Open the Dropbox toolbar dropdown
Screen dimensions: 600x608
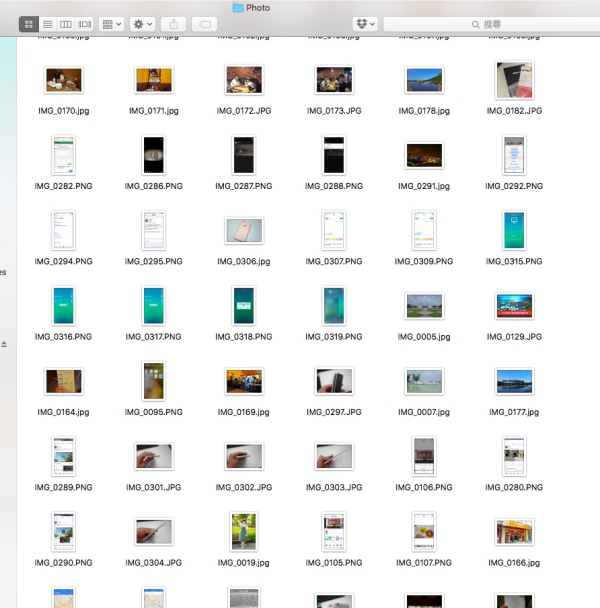[365, 24]
